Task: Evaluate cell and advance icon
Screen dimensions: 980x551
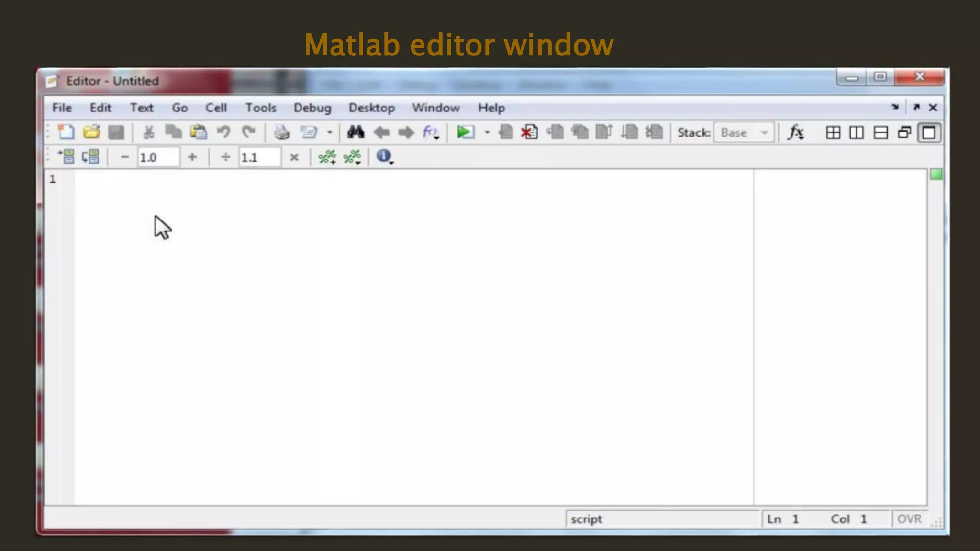Action: tap(90, 157)
